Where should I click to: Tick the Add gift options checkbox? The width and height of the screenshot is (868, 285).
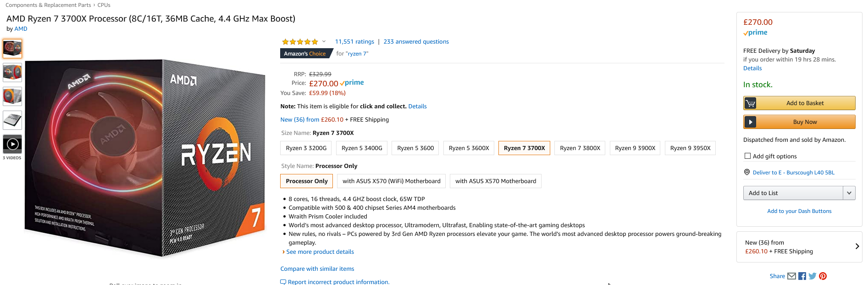coord(747,156)
